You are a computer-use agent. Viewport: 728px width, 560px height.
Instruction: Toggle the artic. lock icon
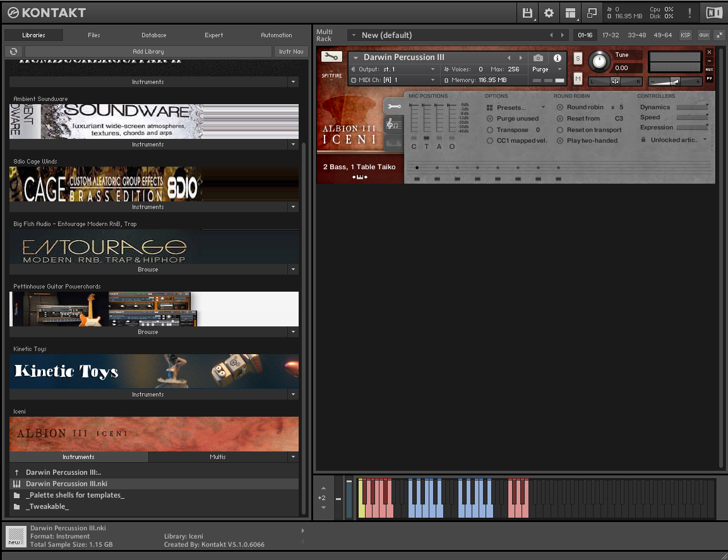tap(643, 140)
